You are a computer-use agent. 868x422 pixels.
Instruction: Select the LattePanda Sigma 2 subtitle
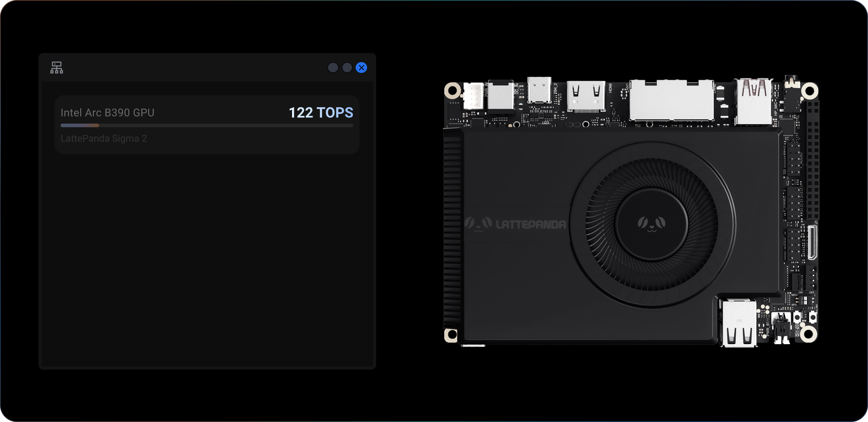[104, 139]
